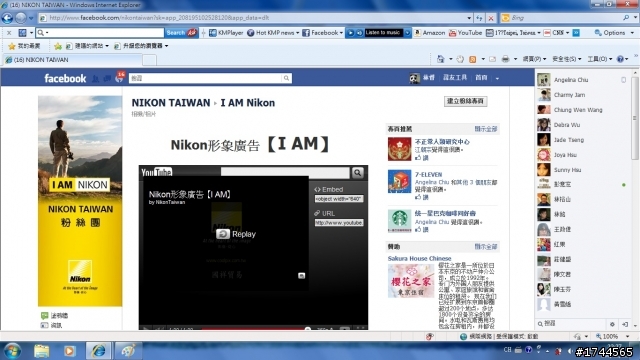Screen dimensions: 640x360
Task: Open Facebook account dropdown arrow
Action: [x=497, y=78]
